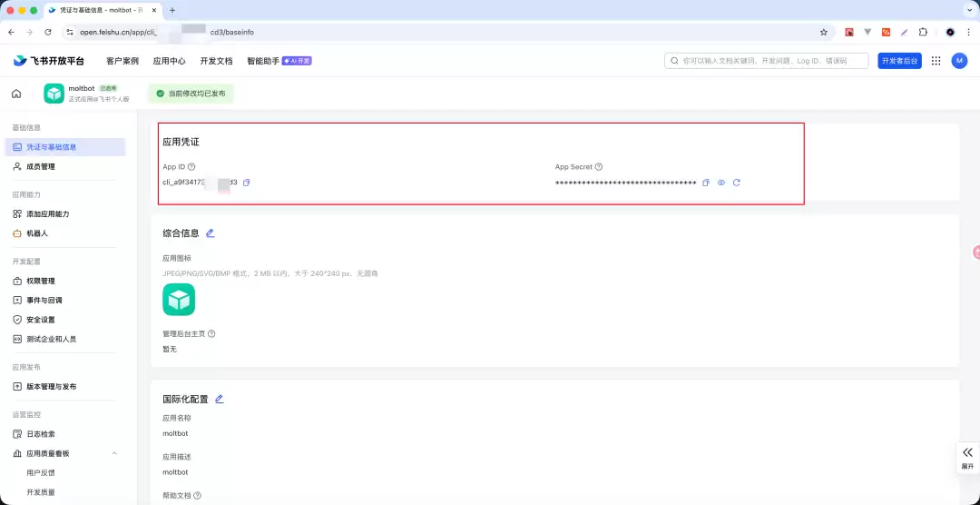This screenshot has width=980, height=505.
Task: Copy the App ID value
Action: 247,183
